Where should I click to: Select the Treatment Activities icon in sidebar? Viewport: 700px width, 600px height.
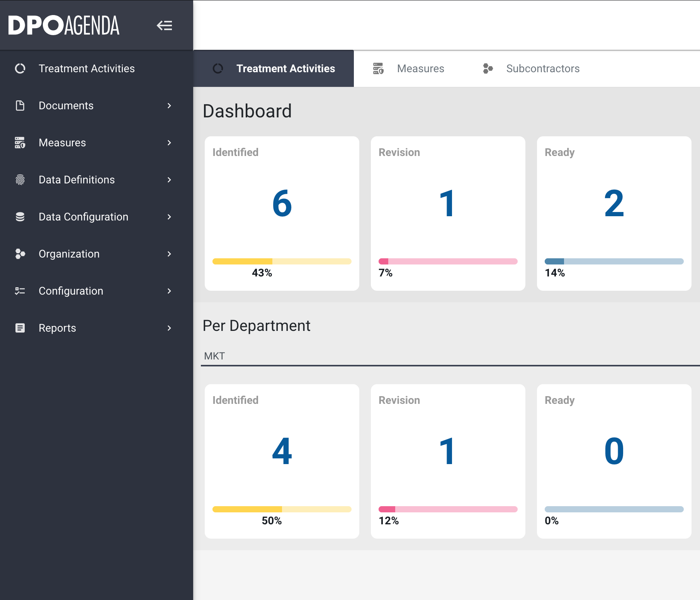tap(20, 68)
